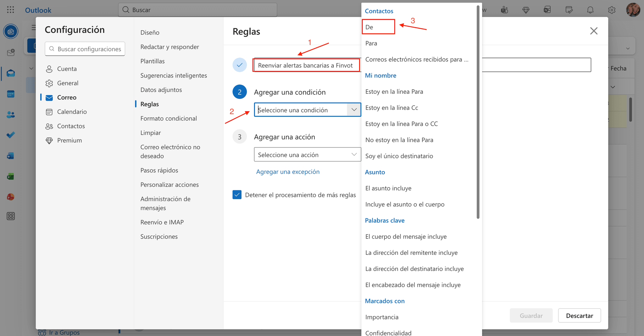Click the scrollbar of the conditions list
Viewport: 644px width, 336px height.
click(478, 112)
